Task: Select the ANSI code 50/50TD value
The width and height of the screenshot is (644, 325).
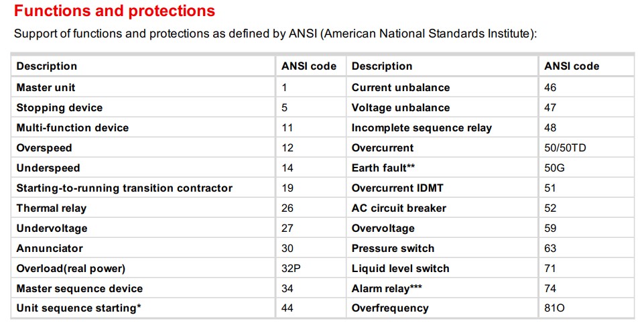Action: point(565,148)
